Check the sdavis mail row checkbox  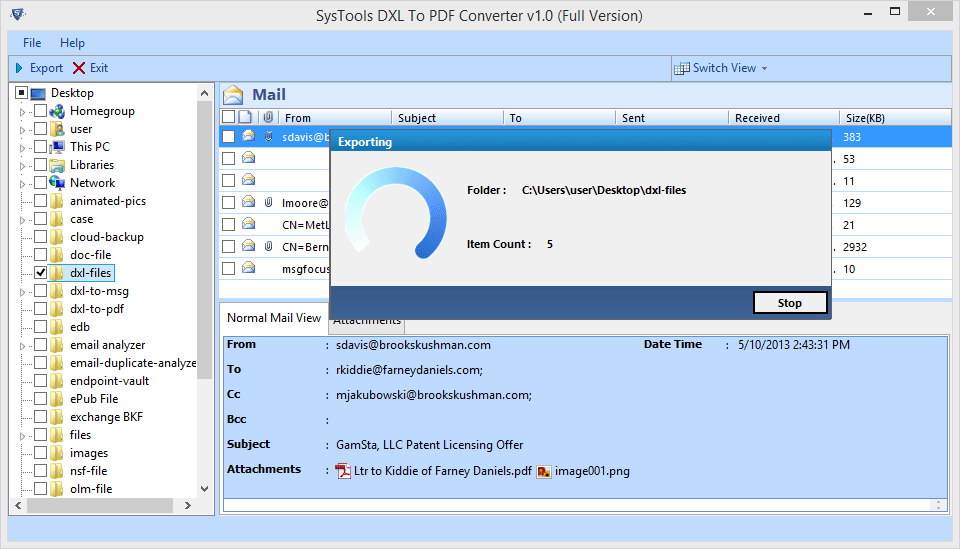228,136
